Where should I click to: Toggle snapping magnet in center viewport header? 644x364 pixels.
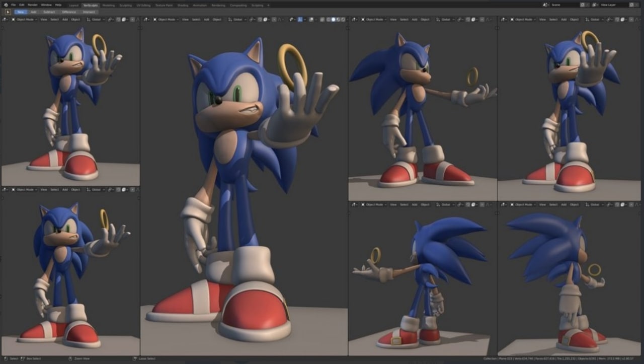(x=260, y=19)
